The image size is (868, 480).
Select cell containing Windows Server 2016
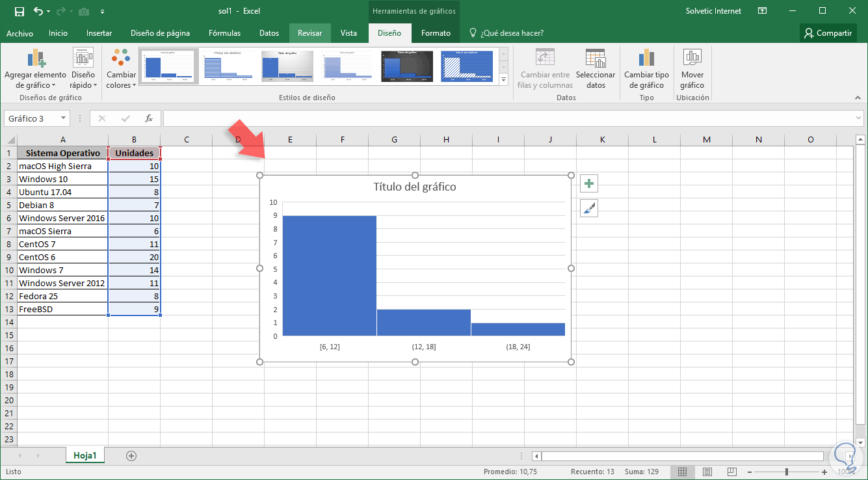[62, 218]
